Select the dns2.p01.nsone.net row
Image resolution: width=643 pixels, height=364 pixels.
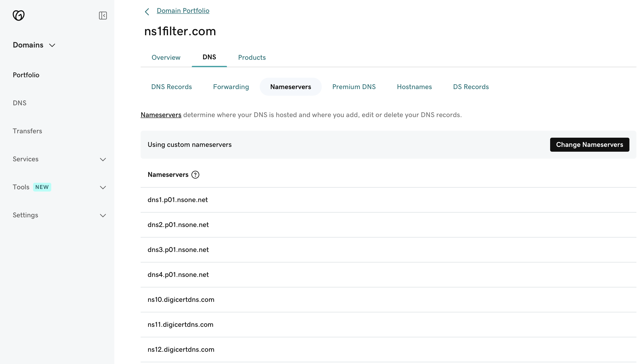coord(388,225)
